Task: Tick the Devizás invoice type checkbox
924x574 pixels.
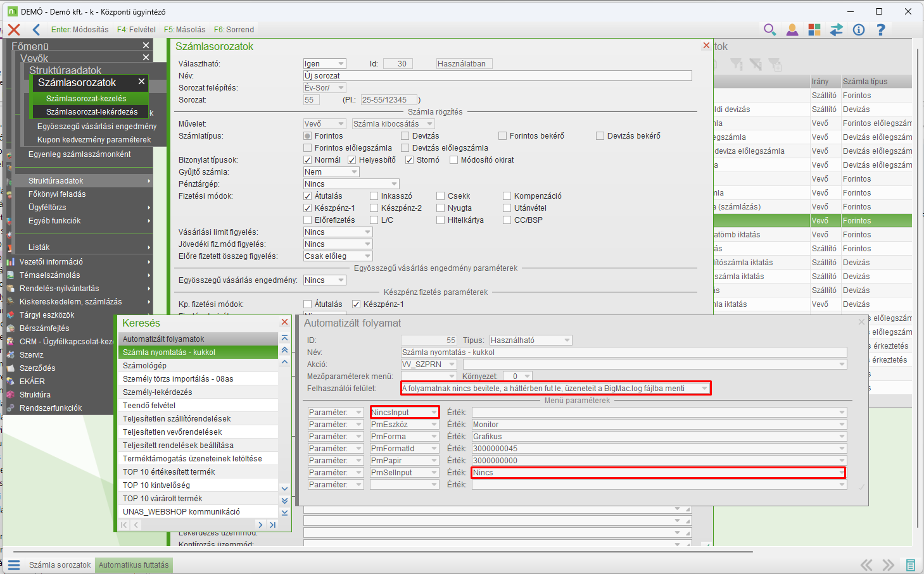Action: point(405,136)
